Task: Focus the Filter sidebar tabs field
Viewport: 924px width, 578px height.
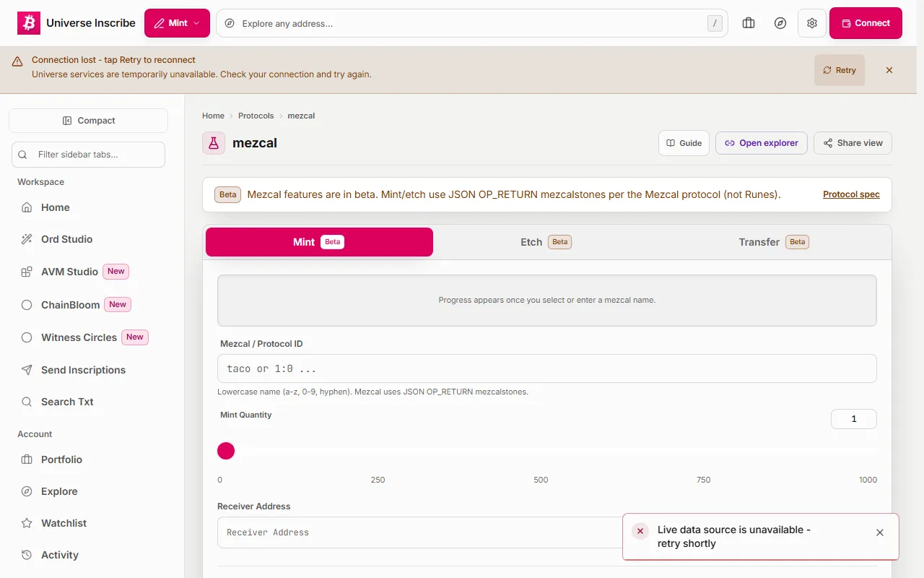Action: [88, 155]
